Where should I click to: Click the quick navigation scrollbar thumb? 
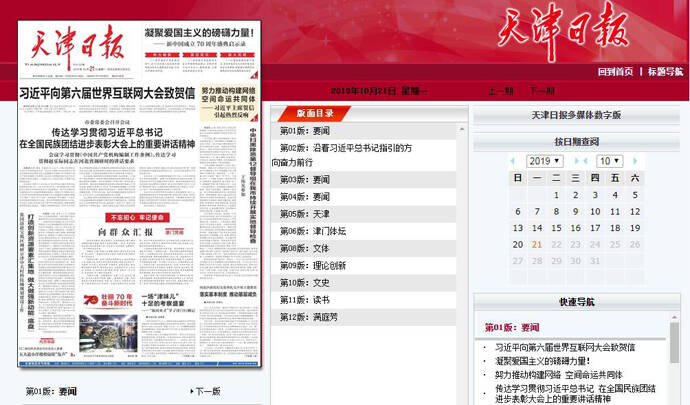[x=674, y=342]
